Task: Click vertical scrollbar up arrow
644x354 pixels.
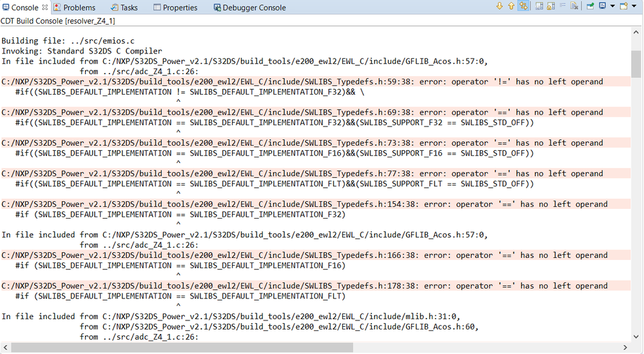Action: click(636, 32)
